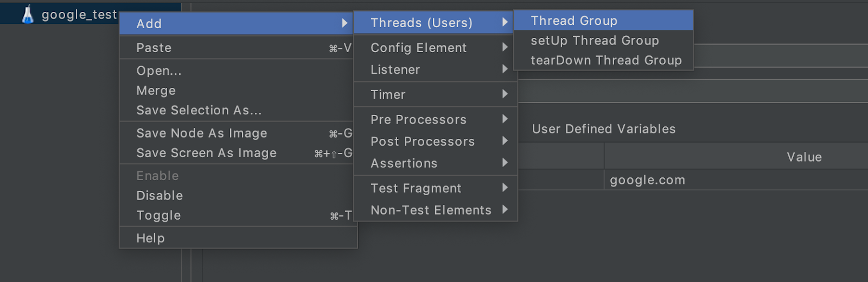Viewport: 868px width, 282px height.
Task: Expand the Assertions submenu
Action: pos(435,163)
